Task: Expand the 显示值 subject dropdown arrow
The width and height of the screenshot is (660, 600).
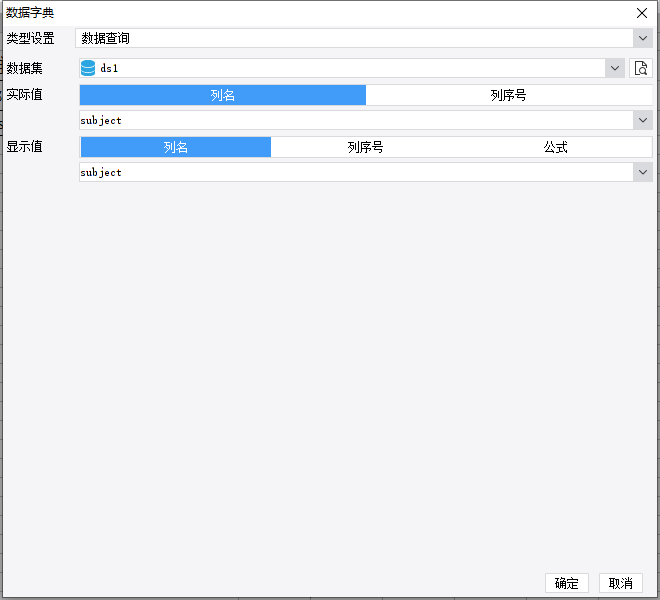Action: 642,172
